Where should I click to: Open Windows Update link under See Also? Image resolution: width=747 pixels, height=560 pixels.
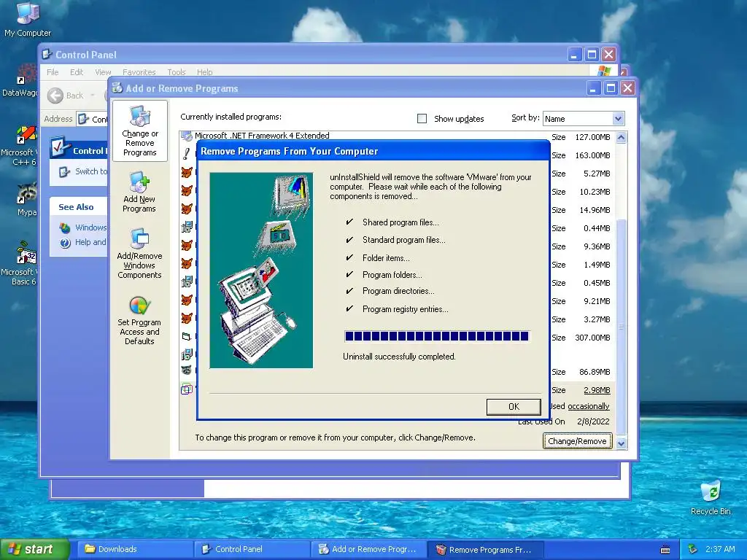pyautogui.click(x=83, y=227)
